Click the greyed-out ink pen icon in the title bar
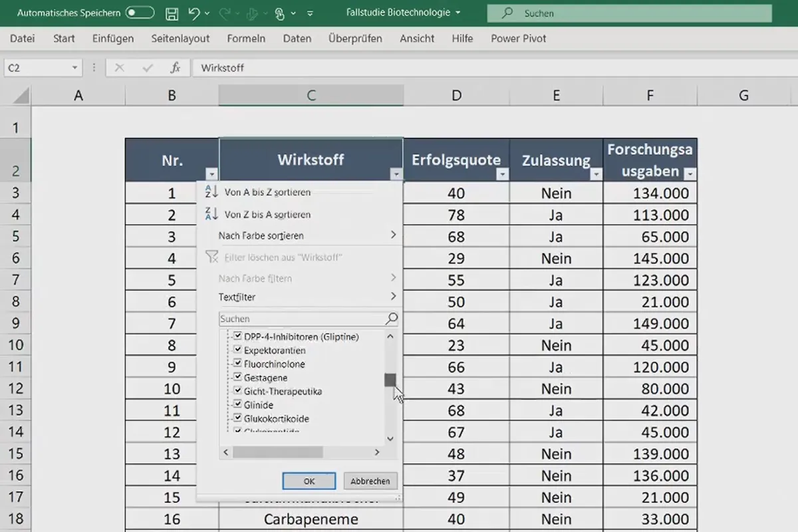The image size is (798, 532). tap(251, 13)
